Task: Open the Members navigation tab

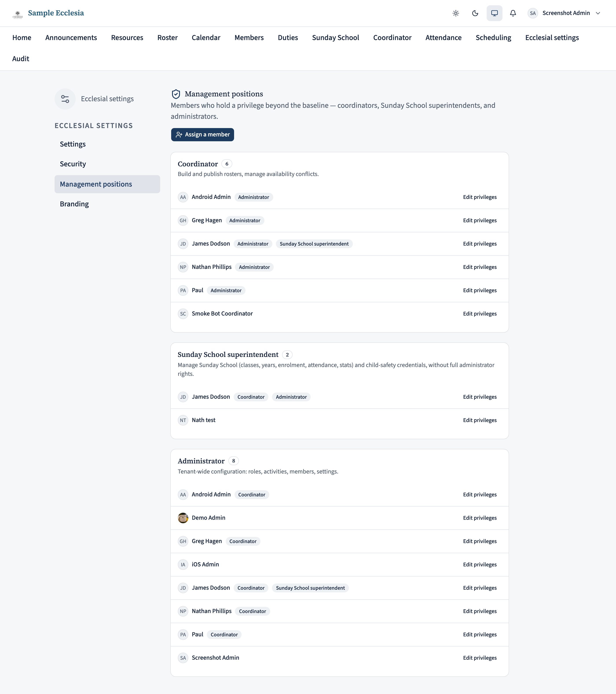Action: coord(249,38)
